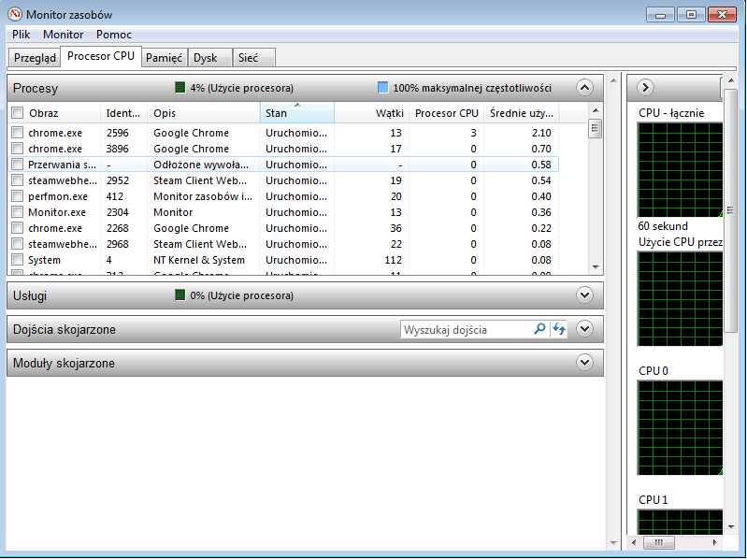Click the CPU - łącznie usage graph
This screenshot has height=560, width=747.
tap(680, 170)
